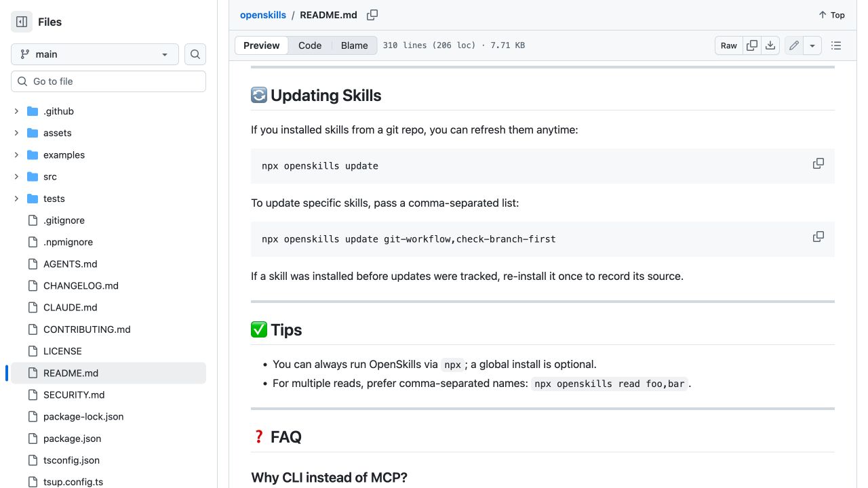Open the LICENSE file
The width and height of the screenshot is (868, 488).
(62, 351)
